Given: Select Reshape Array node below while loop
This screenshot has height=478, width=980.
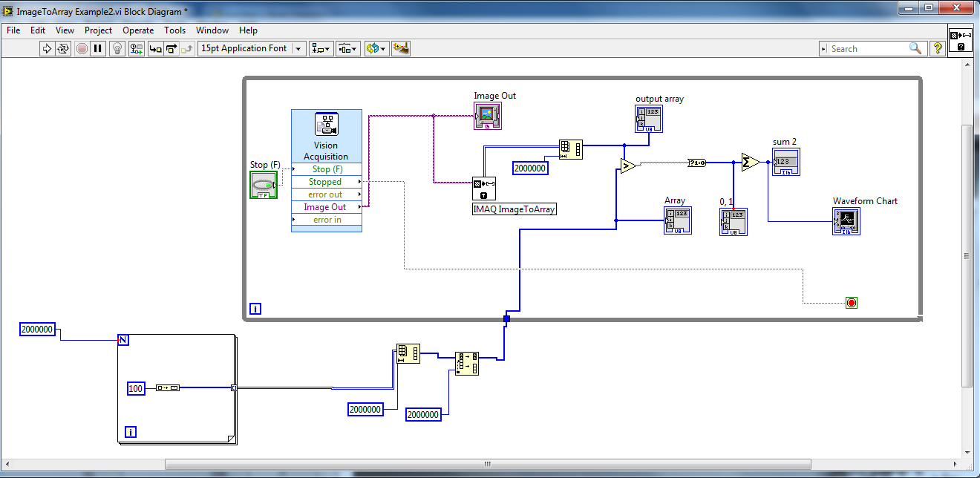Looking at the screenshot, I should pos(408,353).
